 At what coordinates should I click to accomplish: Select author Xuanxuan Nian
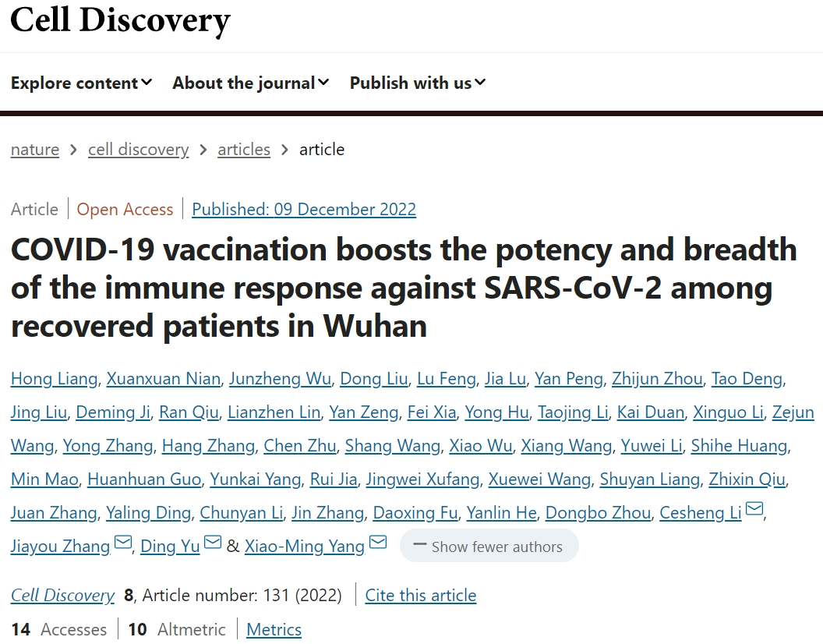164,379
